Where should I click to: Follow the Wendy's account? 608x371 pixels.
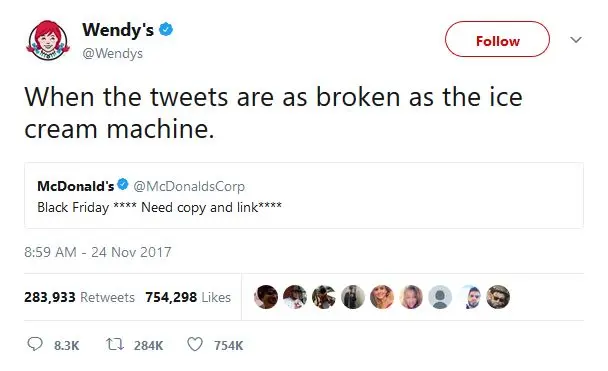(497, 39)
